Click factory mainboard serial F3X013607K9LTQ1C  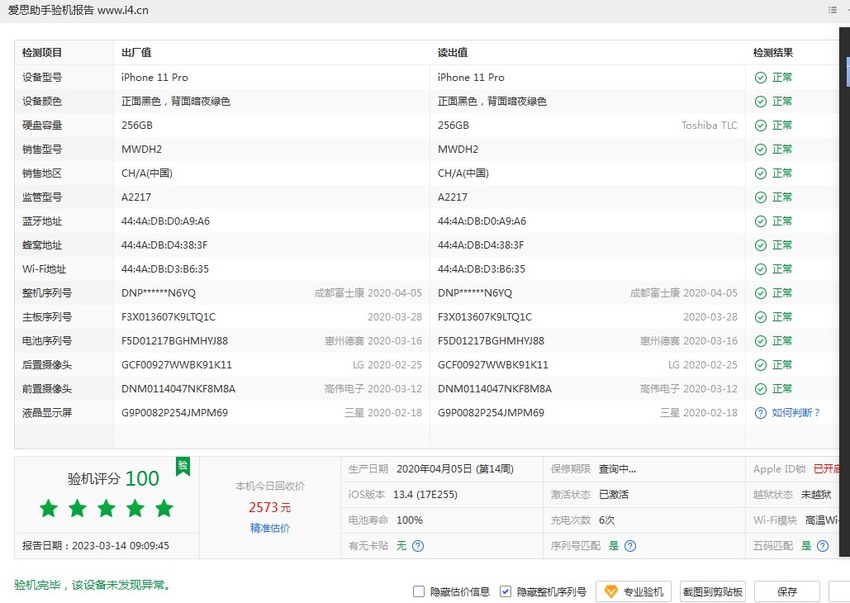coord(169,317)
